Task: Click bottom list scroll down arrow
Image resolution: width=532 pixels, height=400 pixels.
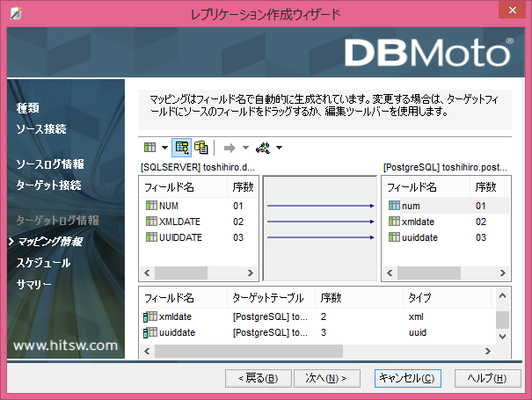Action: 502,337
